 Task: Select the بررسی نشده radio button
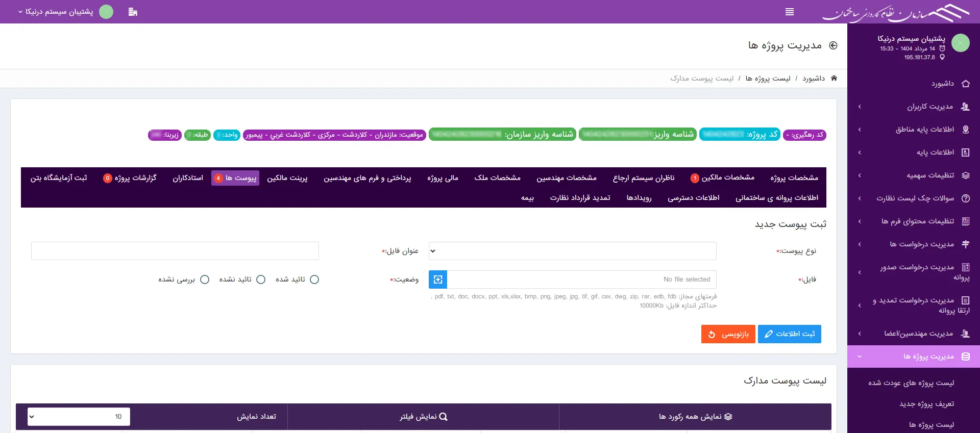205,279
